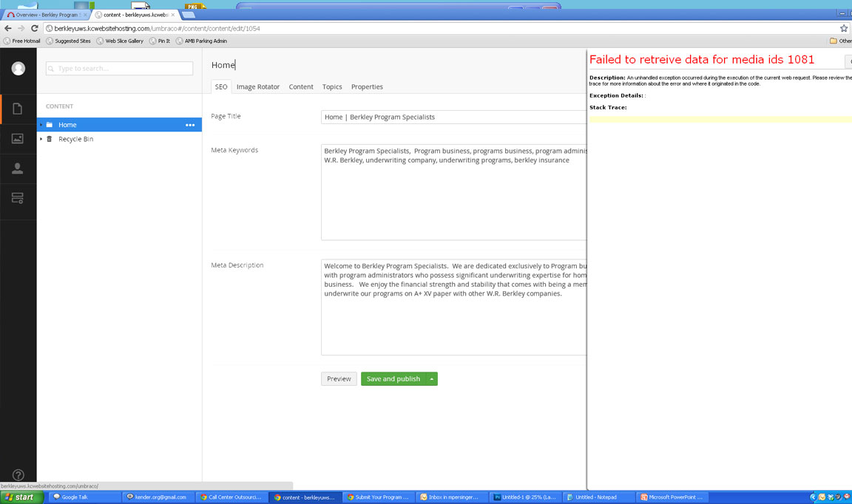This screenshot has height=504, width=852.
Task: Open the user avatar in Umbraco sidebar
Action: click(18, 69)
